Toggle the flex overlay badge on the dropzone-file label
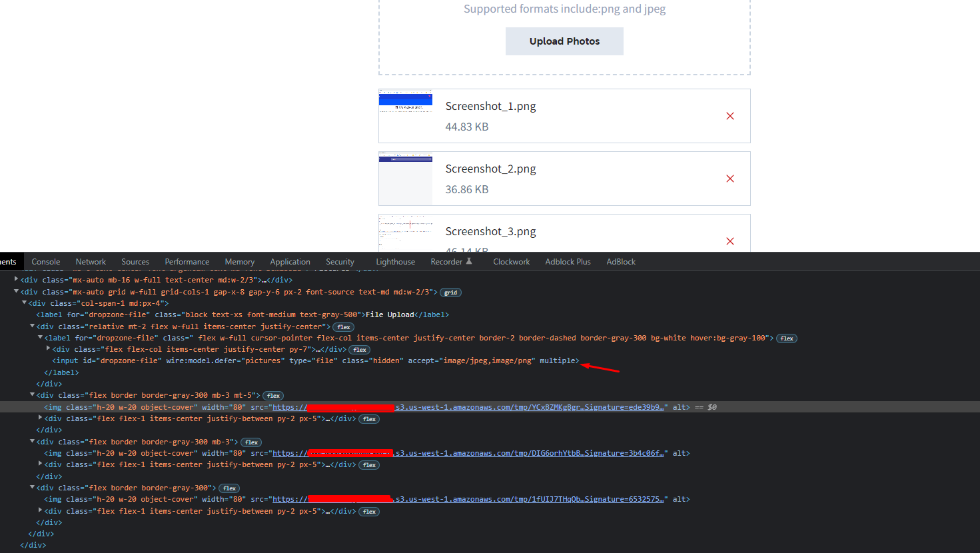 [786, 338]
